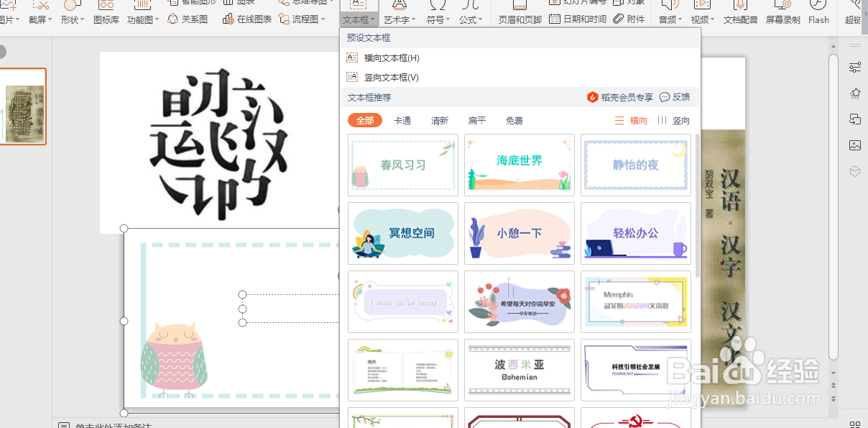868x428 pixels.
Task: Open the 3D cube icon in right sidebar
Action: (855, 171)
